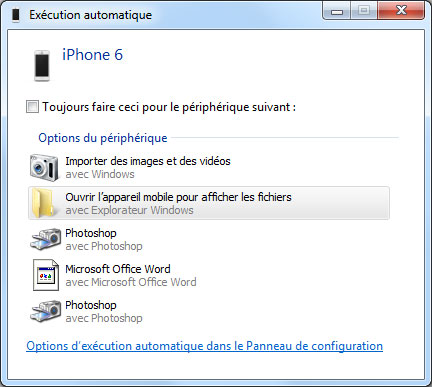Viewport: 432px width, 387px height.
Task: Select Ouvrir l'appareil mobile pour afficher les fichiers
Action: (209, 203)
